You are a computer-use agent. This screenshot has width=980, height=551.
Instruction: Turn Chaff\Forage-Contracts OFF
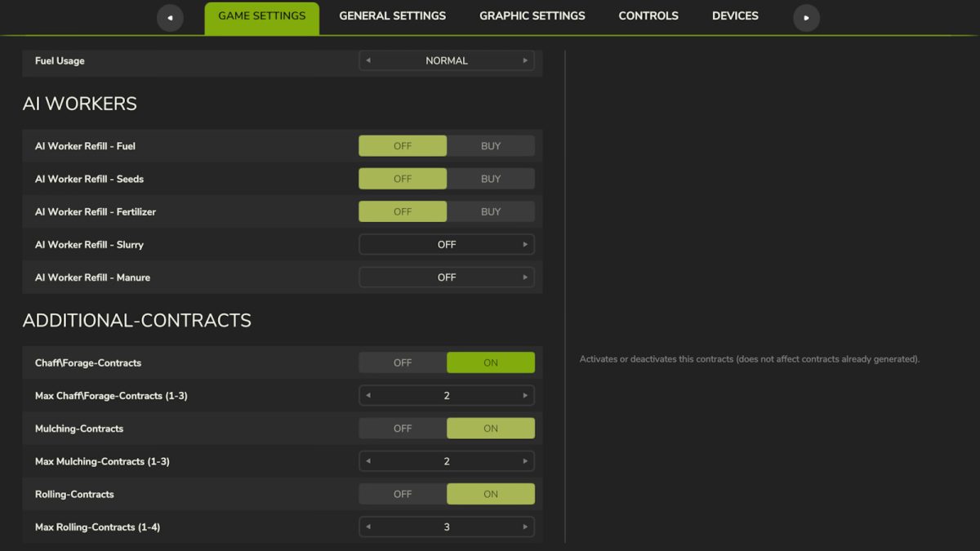[x=403, y=362]
